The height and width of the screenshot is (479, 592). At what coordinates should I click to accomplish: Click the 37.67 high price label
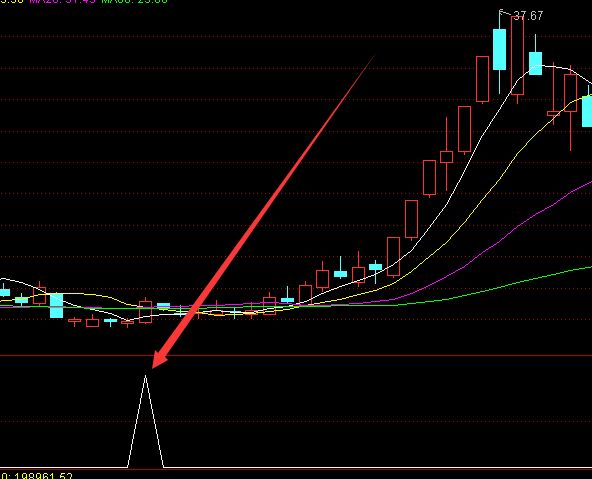click(x=528, y=16)
